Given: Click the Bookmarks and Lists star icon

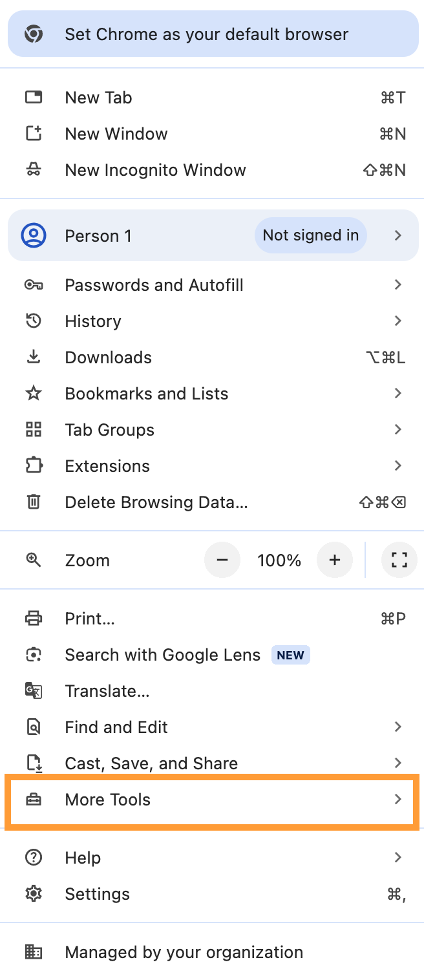Looking at the screenshot, I should pos(34,394).
